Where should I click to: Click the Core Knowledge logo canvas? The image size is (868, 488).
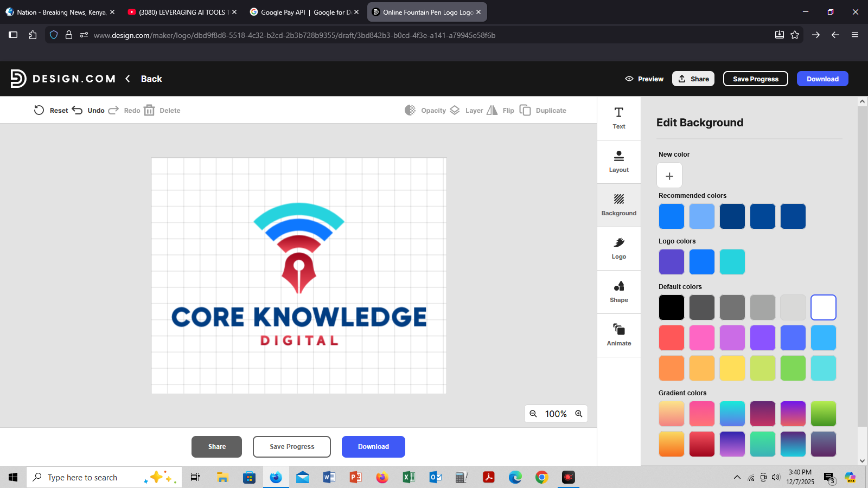pyautogui.click(x=299, y=275)
